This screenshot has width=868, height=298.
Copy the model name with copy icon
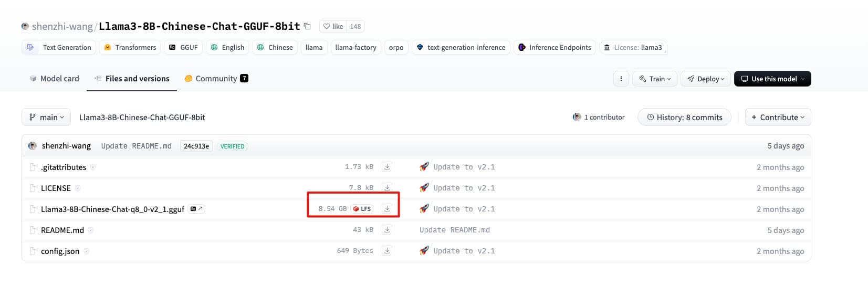point(308,26)
